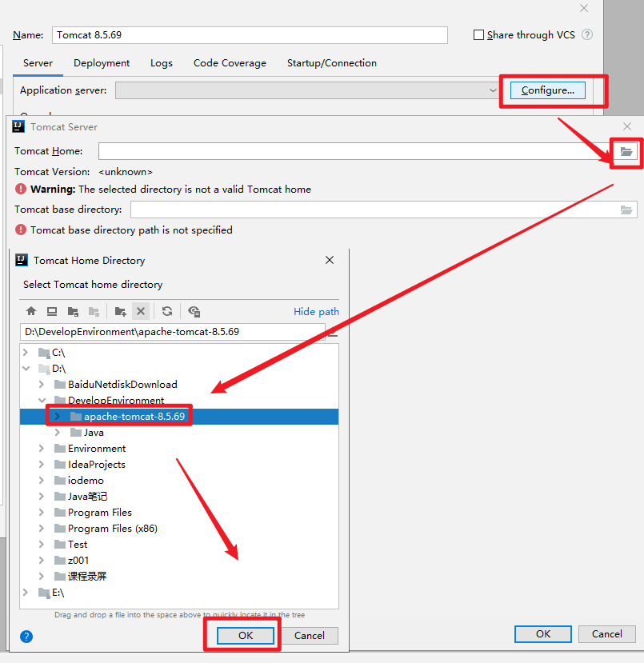The width and height of the screenshot is (644, 663).
Task: Click the Refresh toolbar icon
Action: coord(167,312)
